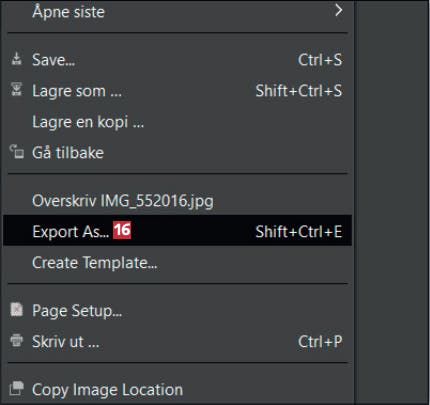Viewport: 430px width, 405px height.
Task: Click the Save icon with down arrow
Action: pos(16,59)
